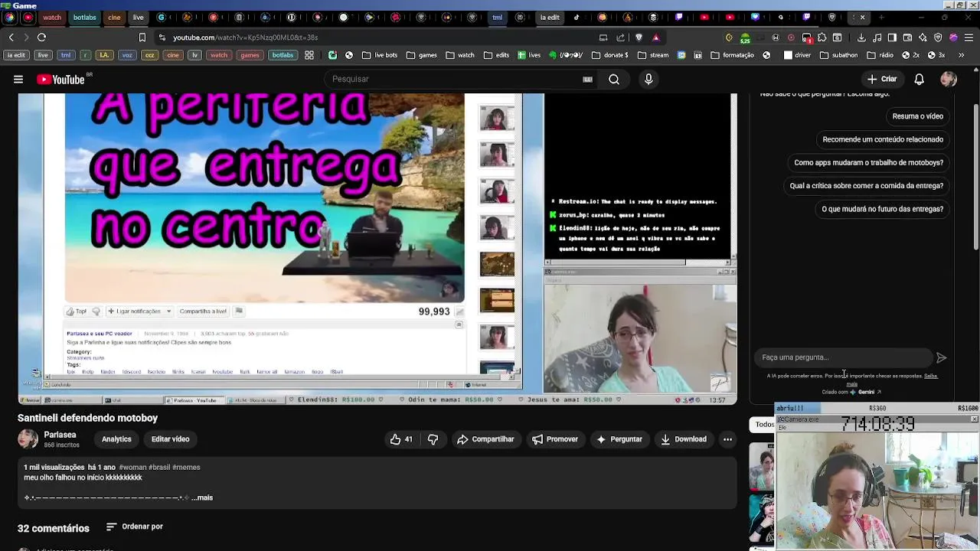Open the 'Criar' create menu

[x=881, y=79]
